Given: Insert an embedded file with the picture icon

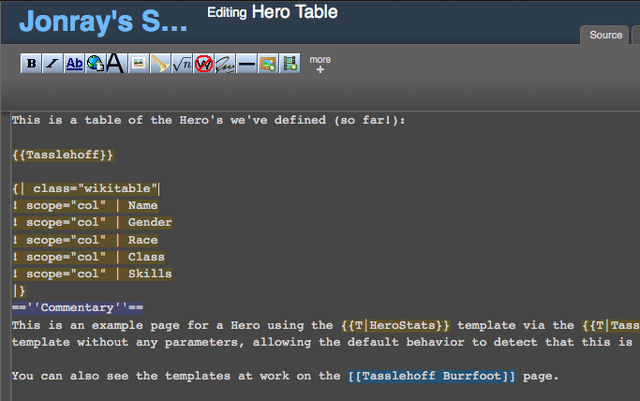Looking at the screenshot, I should [138, 63].
